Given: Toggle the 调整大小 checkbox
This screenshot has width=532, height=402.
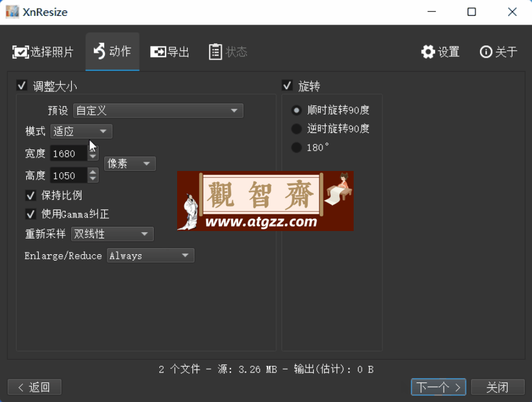Looking at the screenshot, I should (x=21, y=86).
